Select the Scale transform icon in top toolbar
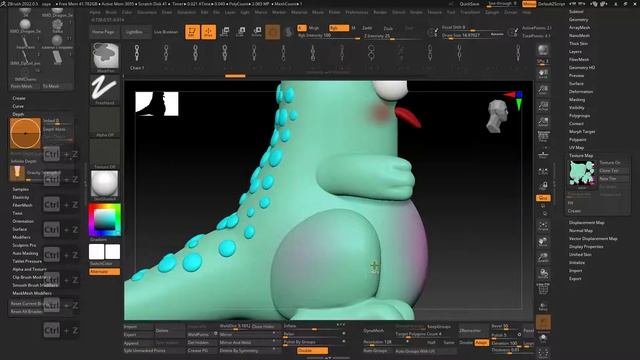The height and width of the screenshot is (360, 640). pos(240,32)
